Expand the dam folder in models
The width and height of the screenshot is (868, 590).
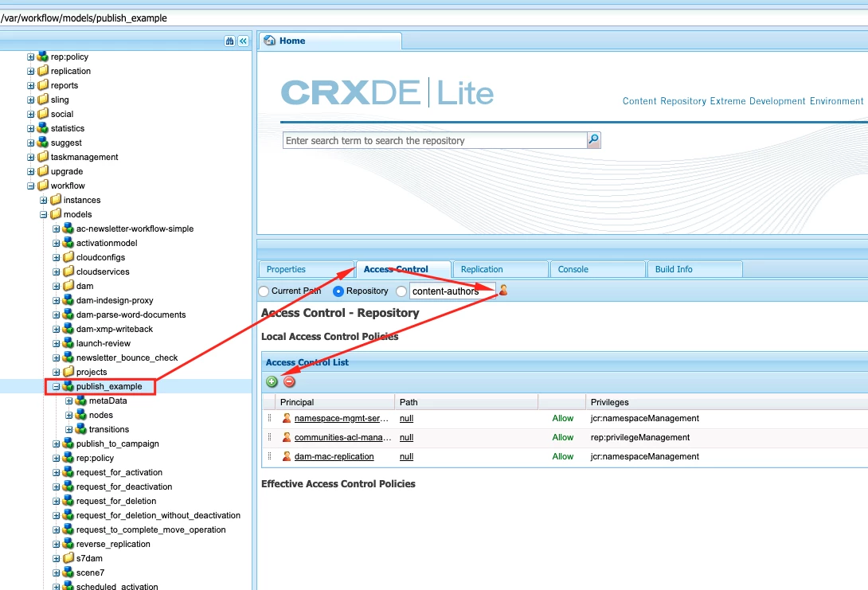[x=56, y=286]
